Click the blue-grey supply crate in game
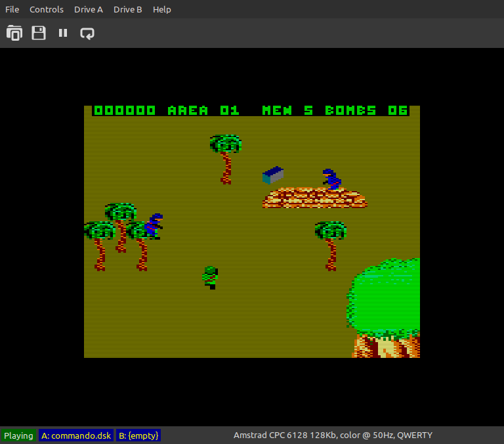The image size is (504, 444). [x=273, y=175]
